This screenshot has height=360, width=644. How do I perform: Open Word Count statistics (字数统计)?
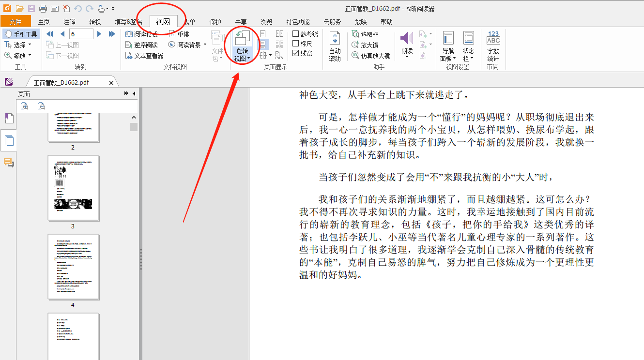click(x=492, y=46)
